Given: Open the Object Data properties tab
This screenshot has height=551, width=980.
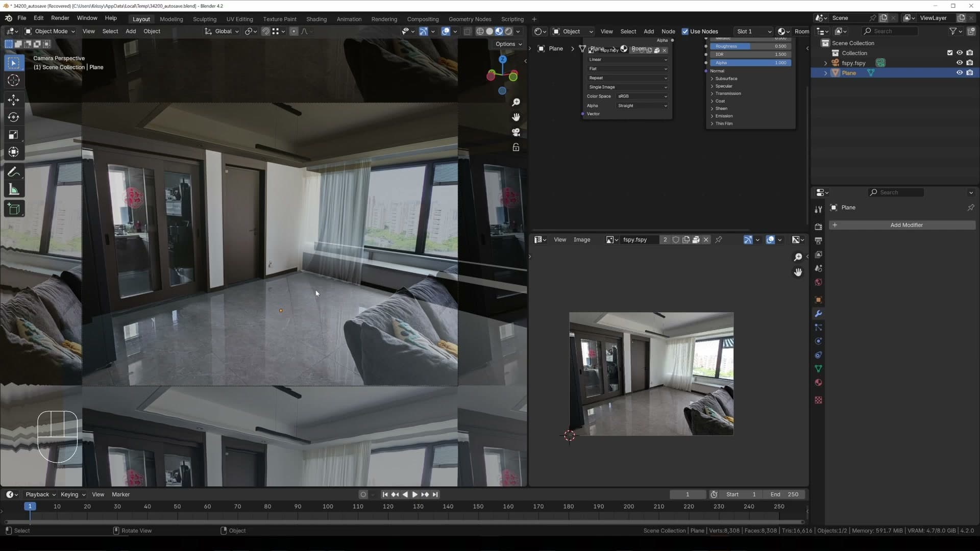Looking at the screenshot, I should (x=818, y=369).
